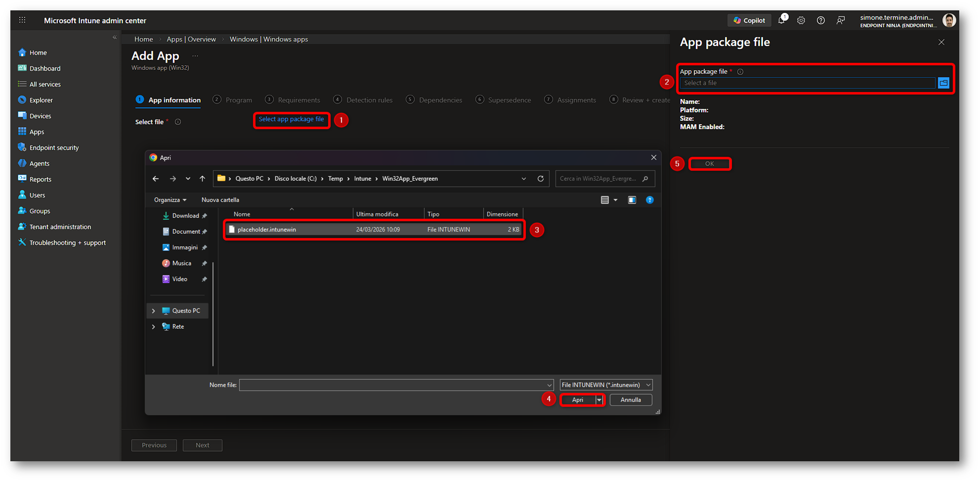Click the blue browse file icon
Viewport: 980px width, 482px height.
click(x=943, y=83)
